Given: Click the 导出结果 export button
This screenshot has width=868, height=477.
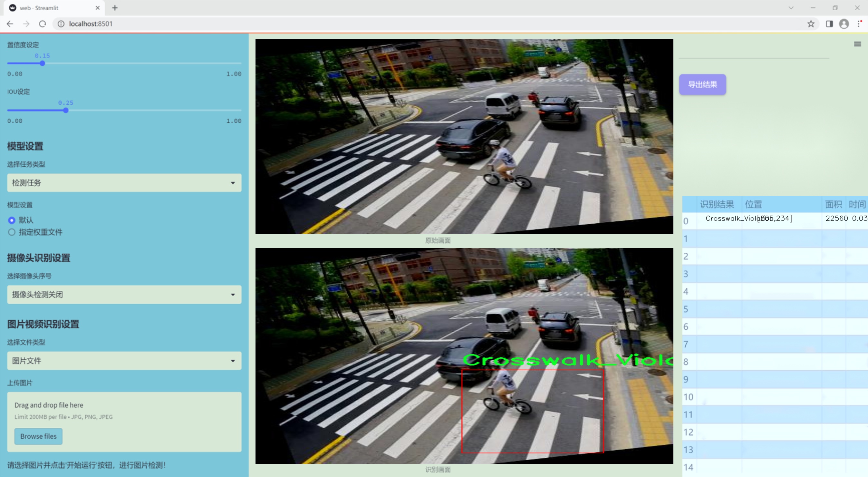Looking at the screenshot, I should pyautogui.click(x=702, y=85).
